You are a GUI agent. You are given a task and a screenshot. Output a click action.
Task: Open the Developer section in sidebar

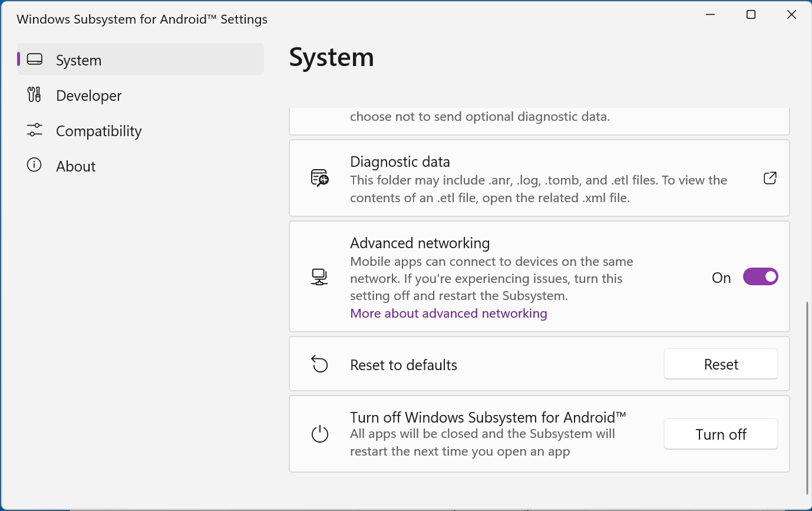(140, 95)
